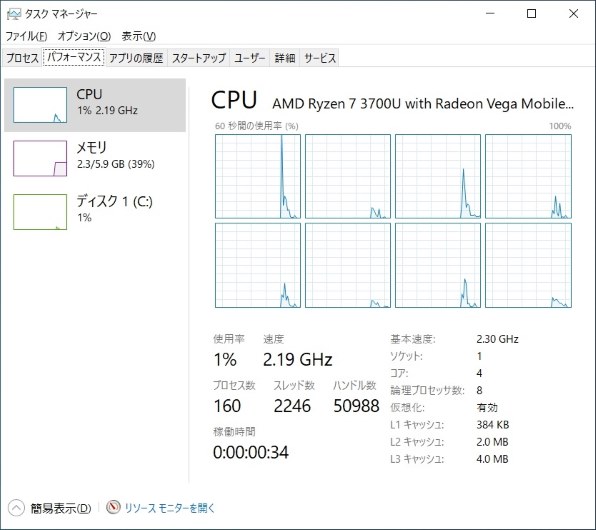This screenshot has width=596, height=530.
Task: Click the first logical processor graph with the tall spike
Action: pos(258,176)
